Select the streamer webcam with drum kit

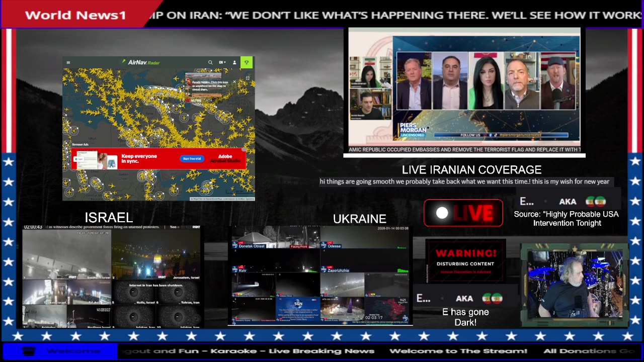click(x=575, y=284)
